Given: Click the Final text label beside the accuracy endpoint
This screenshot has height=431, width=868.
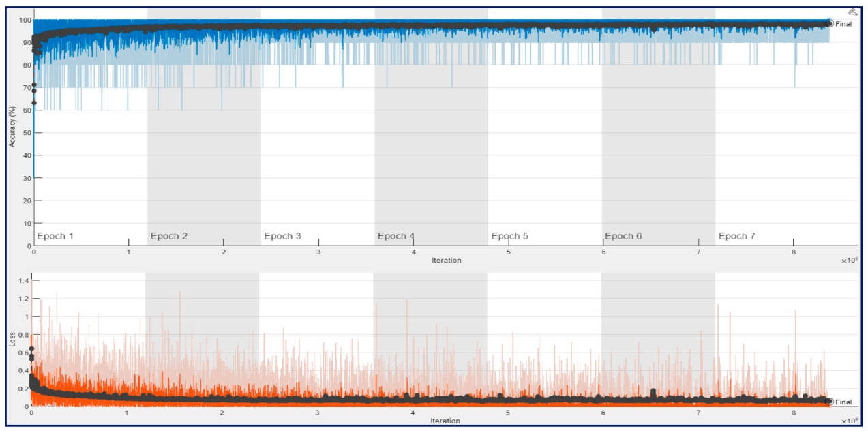Looking at the screenshot, I should pos(843,23).
